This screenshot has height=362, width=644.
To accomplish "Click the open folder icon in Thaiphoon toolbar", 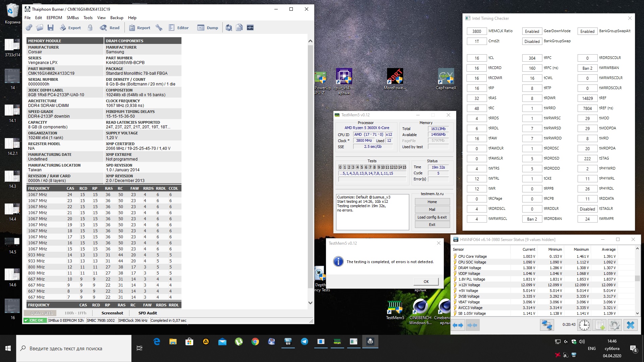I will pyautogui.click(x=40, y=28).
